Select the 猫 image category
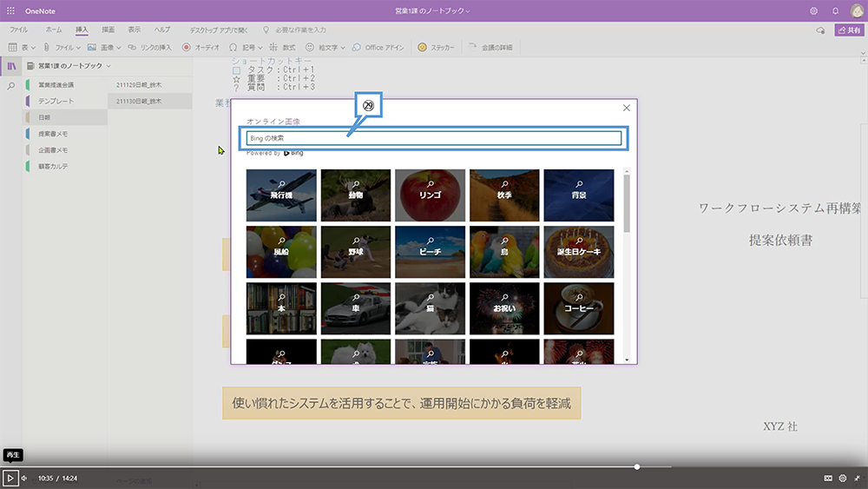Viewport: 868px width, 489px height. point(431,309)
